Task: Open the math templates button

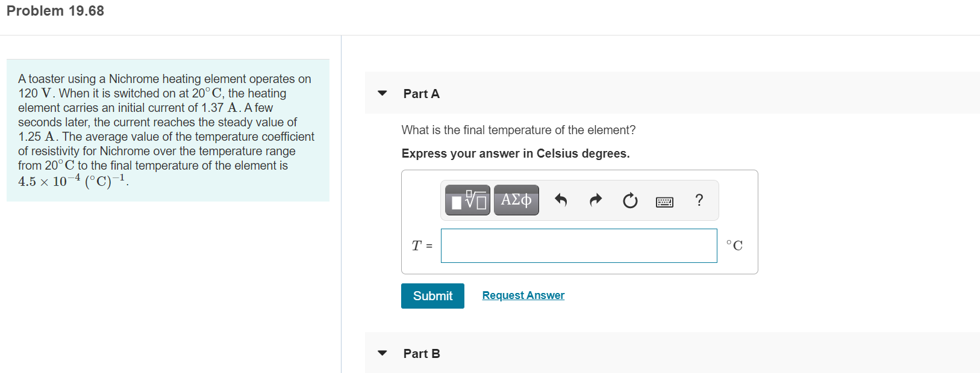Action: pos(467,200)
